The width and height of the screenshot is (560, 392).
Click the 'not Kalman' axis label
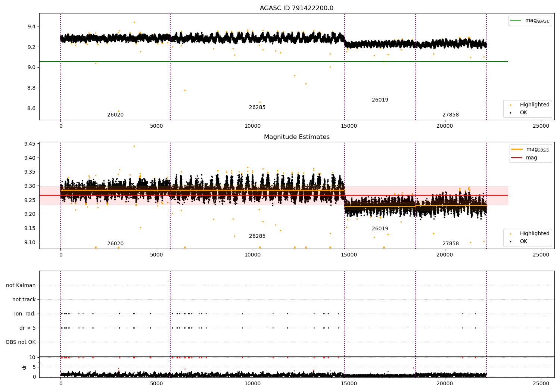point(21,285)
